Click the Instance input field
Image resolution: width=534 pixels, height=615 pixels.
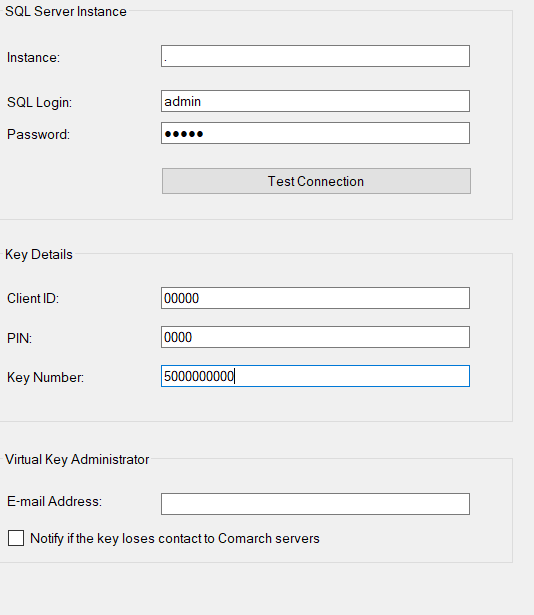pos(315,56)
